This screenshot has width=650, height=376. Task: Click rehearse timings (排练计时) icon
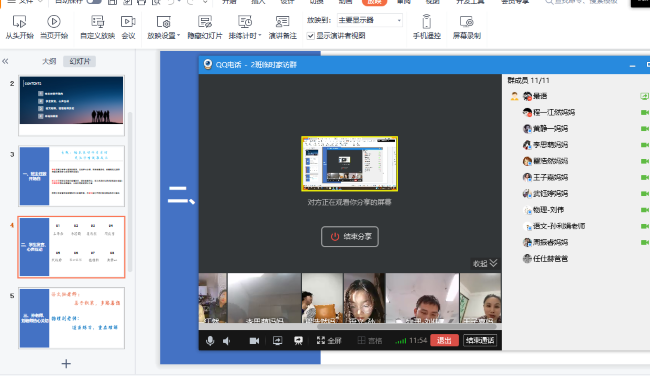tap(245, 22)
